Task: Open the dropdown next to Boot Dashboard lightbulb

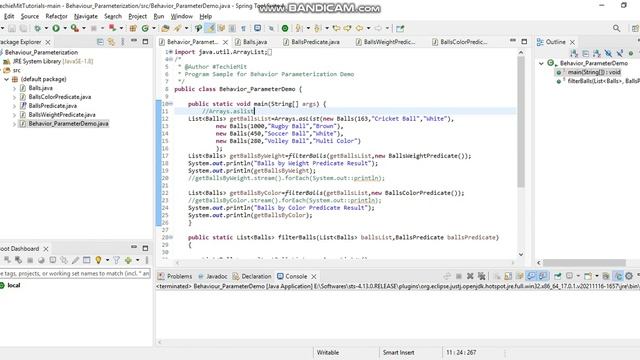Action: (107, 260)
